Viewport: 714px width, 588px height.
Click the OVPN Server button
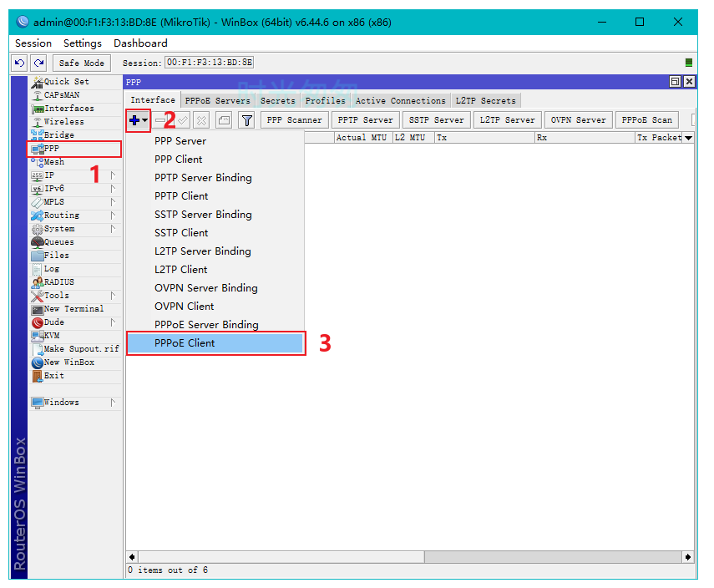coord(579,120)
